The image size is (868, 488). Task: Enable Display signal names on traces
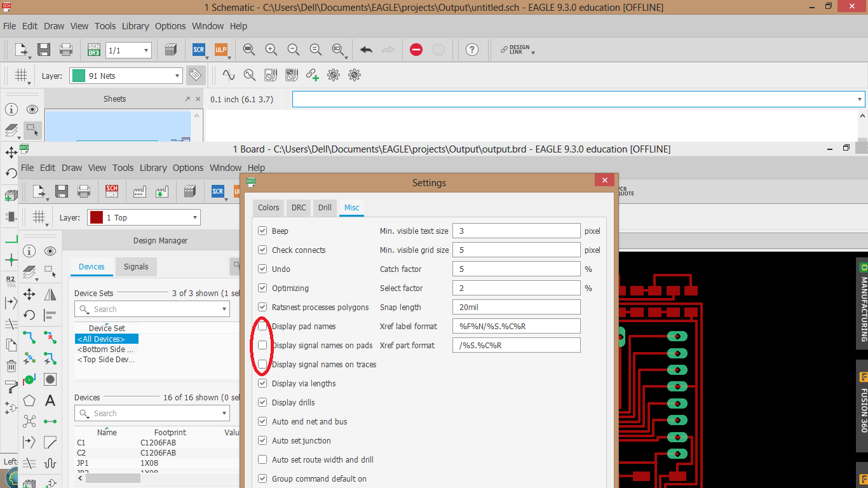[262, 364]
